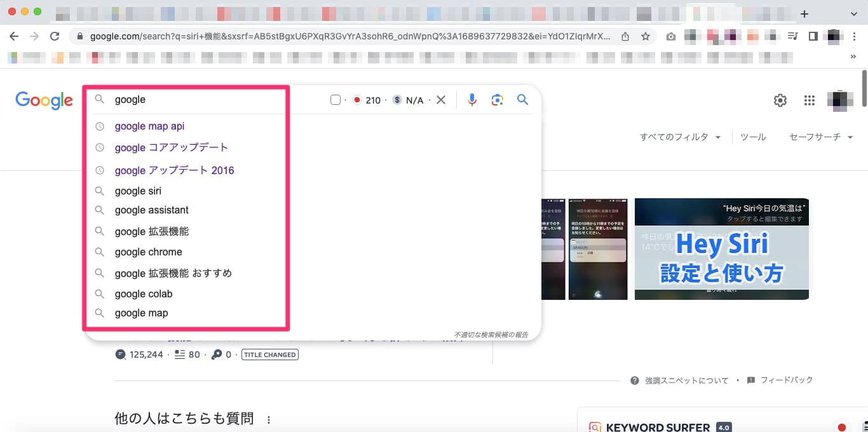Click the Keyword Surfer red dot

click(x=842, y=428)
